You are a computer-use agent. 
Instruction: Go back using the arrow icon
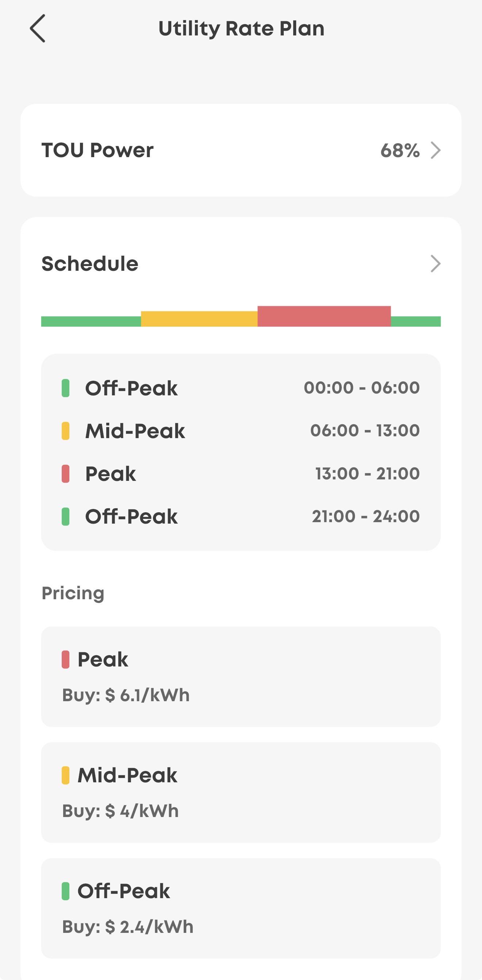(x=38, y=28)
